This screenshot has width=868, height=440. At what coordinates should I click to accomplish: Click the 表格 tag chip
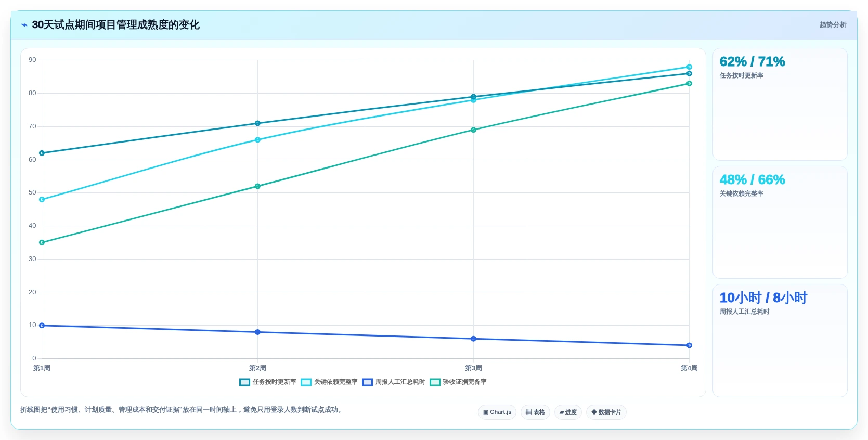[x=535, y=412]
